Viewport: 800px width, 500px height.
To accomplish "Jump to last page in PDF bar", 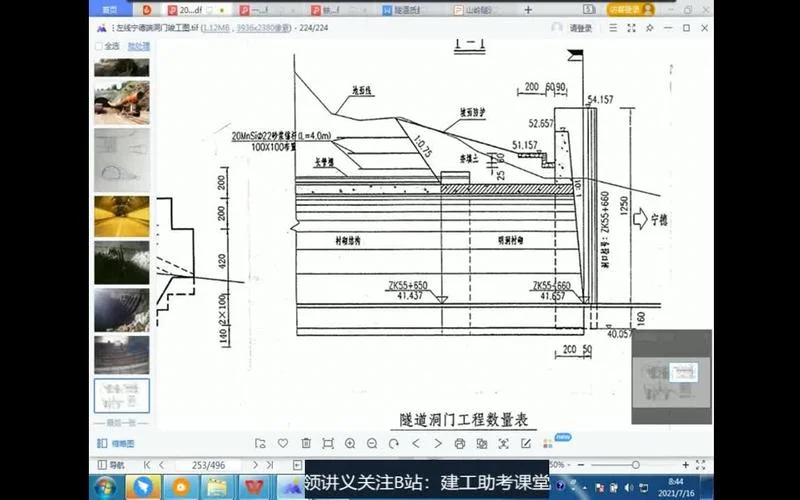I will click(x=270, y=465).
